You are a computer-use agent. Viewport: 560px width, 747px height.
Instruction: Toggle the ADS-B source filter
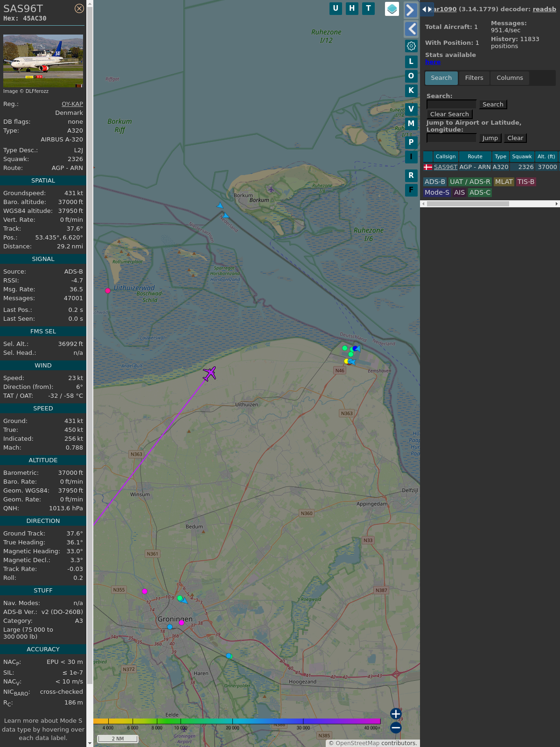click(x=435, y=182)
